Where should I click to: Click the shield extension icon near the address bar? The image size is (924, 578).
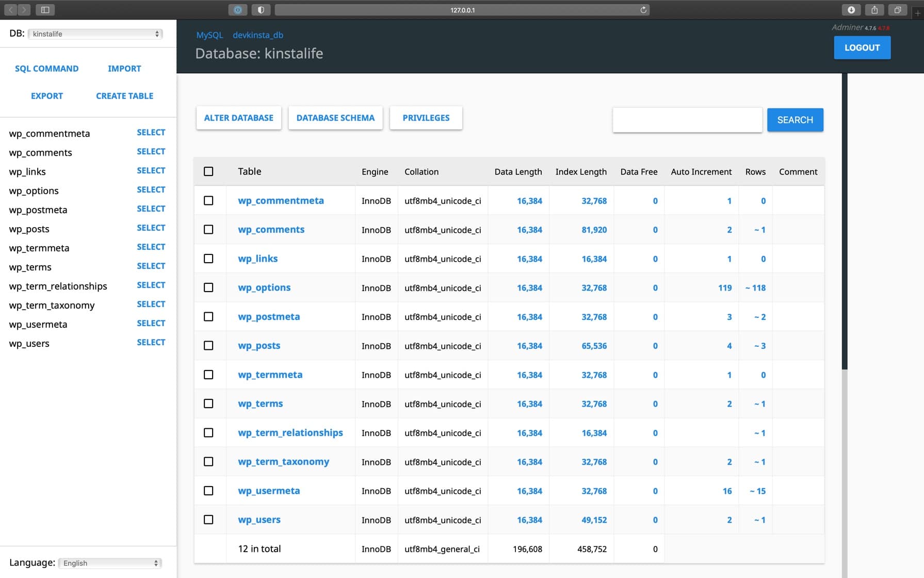point(261,9)
